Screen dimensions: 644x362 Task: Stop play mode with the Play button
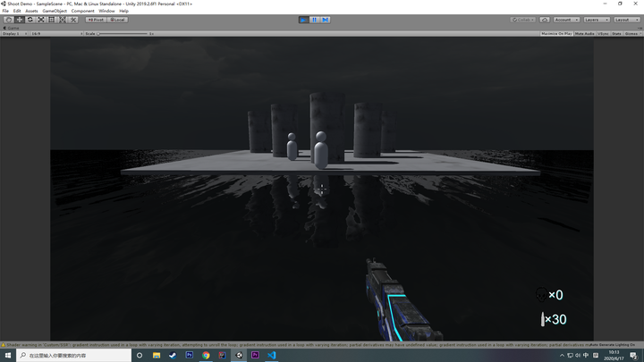303,20
